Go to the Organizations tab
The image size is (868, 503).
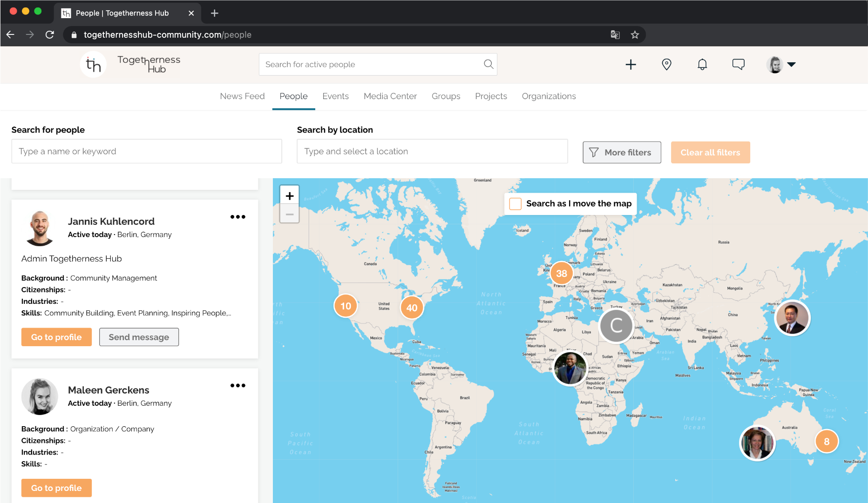pos(549,96)
